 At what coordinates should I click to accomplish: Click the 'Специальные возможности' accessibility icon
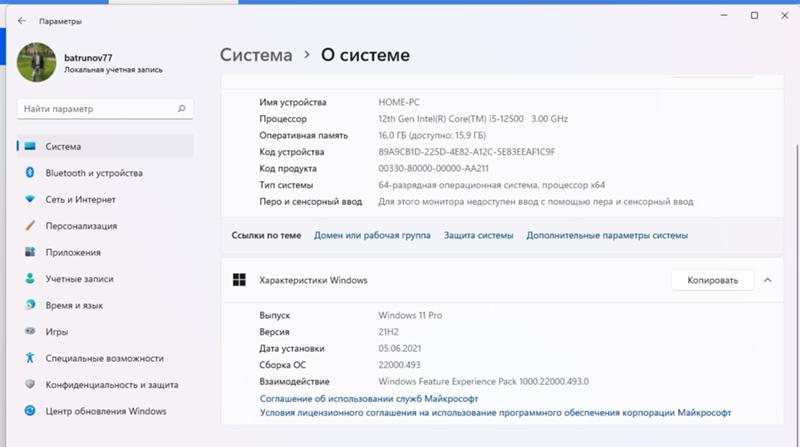(30, 358)
